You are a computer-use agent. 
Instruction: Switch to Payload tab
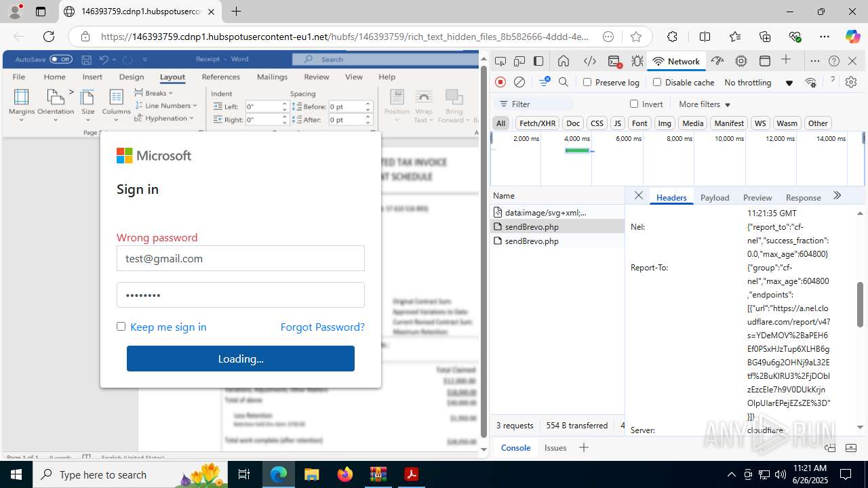715,197
